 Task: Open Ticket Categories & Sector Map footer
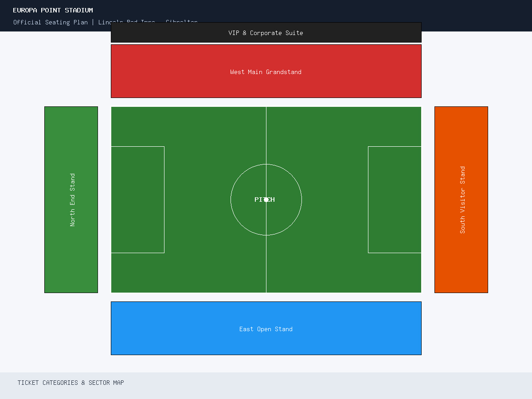71,383
